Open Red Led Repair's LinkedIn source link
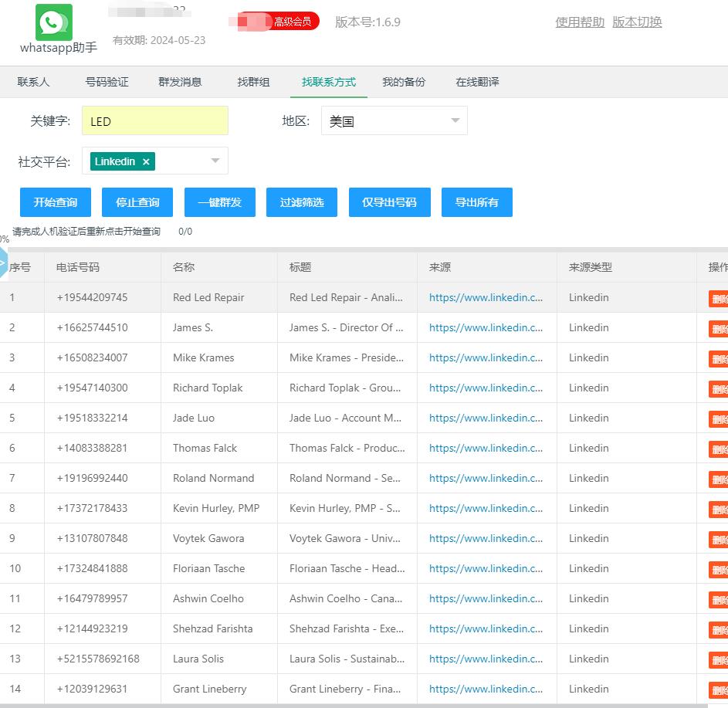728x708 pixels. click(486, 297)
